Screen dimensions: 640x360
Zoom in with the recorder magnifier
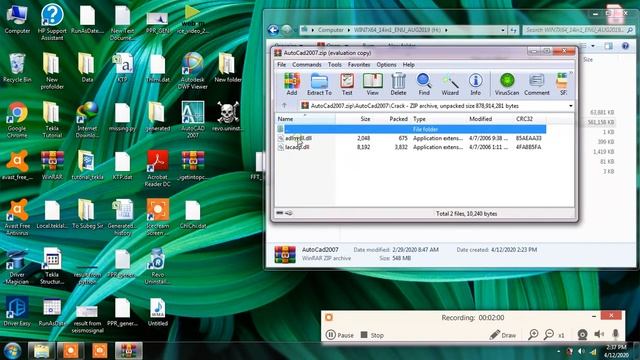pos(533,335)
